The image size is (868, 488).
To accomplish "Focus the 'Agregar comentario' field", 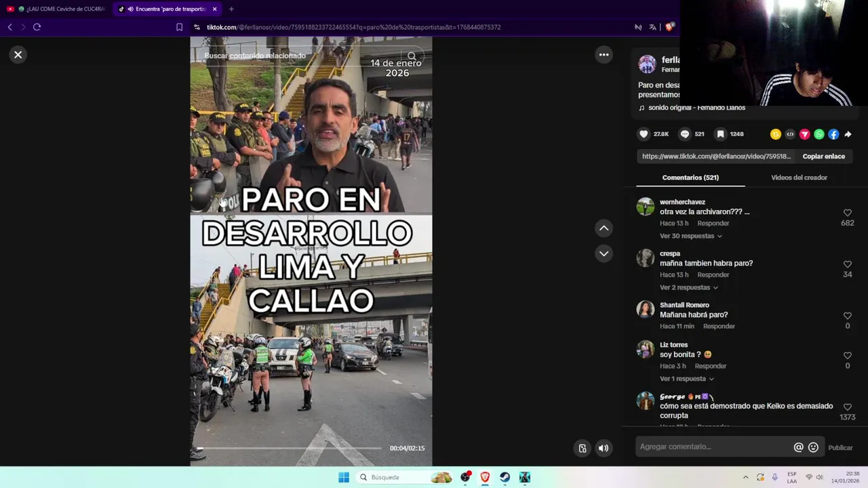I will (715, 447).
